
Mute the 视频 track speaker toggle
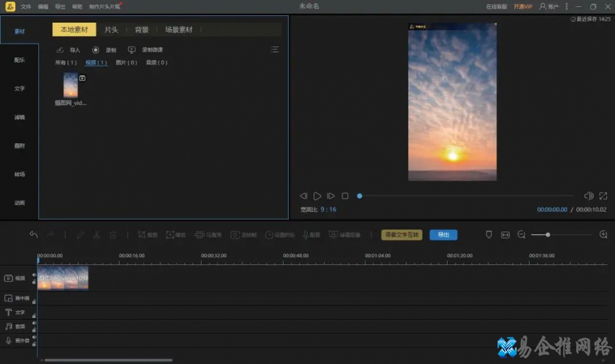(x=34, y=274)
